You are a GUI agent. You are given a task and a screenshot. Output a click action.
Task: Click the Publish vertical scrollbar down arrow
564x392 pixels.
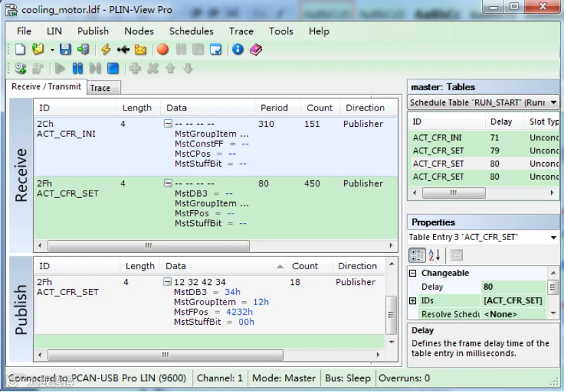[x=392, y=342]
